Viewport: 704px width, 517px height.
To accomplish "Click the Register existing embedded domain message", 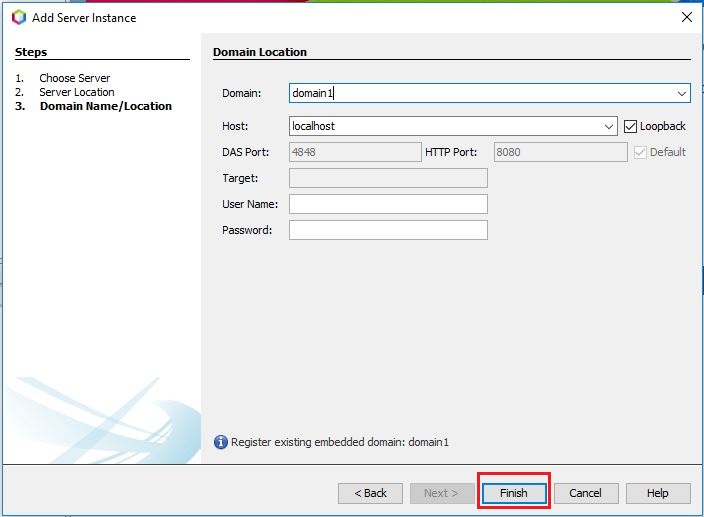I will tap(340, 443).
